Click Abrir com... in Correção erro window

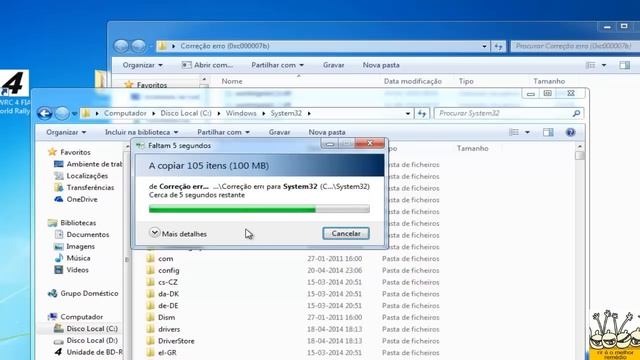(207, 65)
